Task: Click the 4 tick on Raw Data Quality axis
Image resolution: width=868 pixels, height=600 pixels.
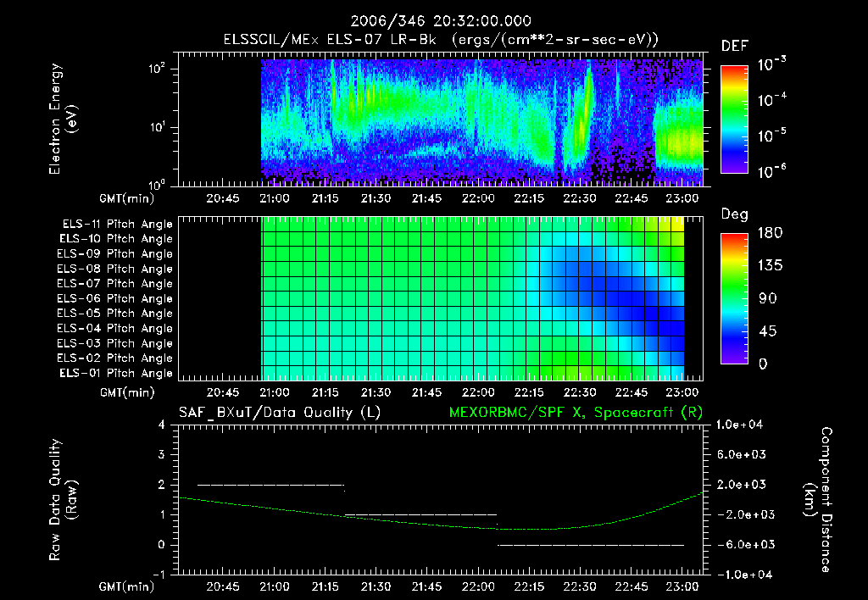Action: 161,425
